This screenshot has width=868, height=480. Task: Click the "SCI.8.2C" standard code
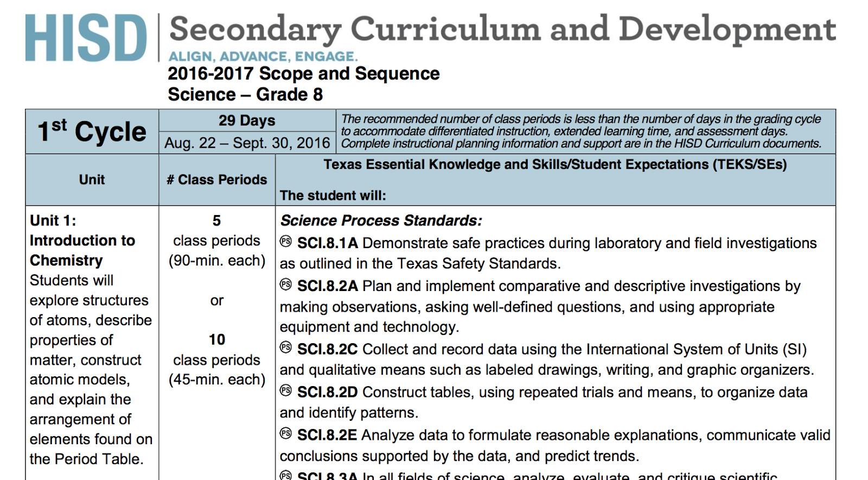coord(327,349)
